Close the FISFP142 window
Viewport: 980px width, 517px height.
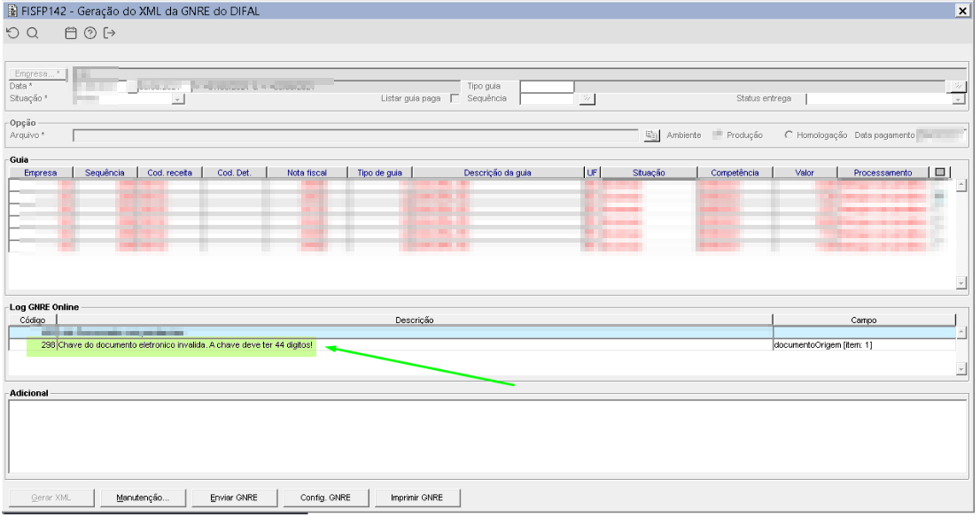point(962,11)
